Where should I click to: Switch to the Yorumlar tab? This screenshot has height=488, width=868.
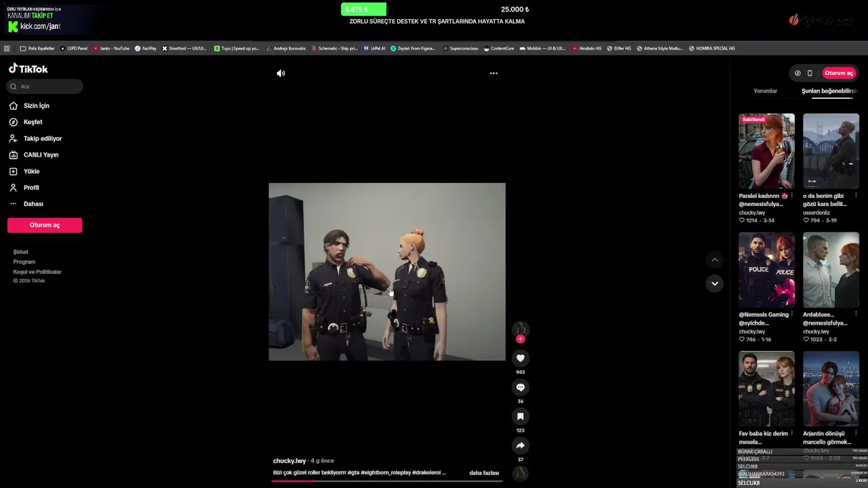click(766, 91)
